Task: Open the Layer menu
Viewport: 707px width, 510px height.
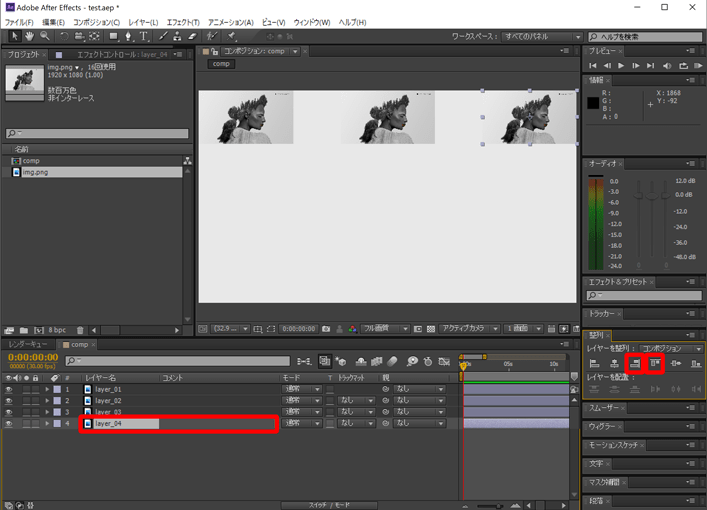Action: [x=143, y=22]
